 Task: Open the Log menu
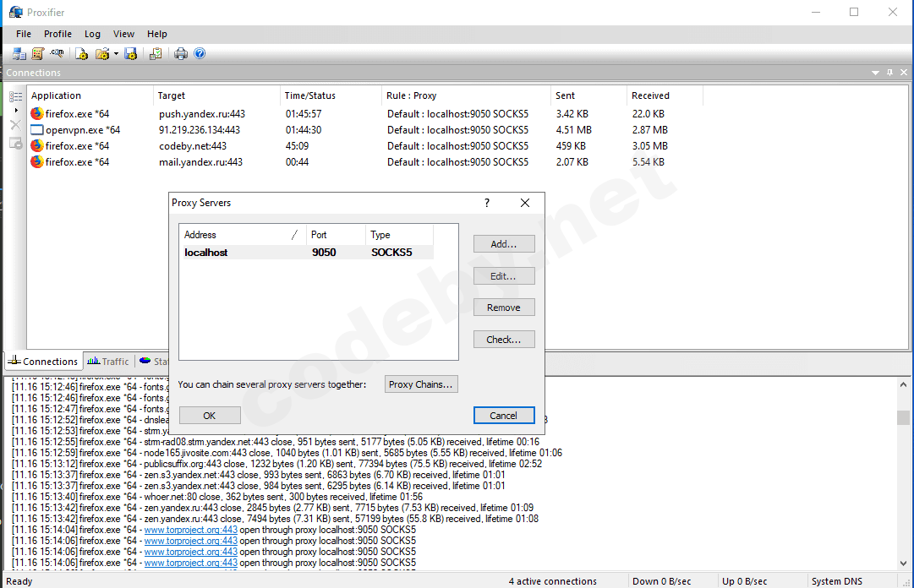coord(92,34)
